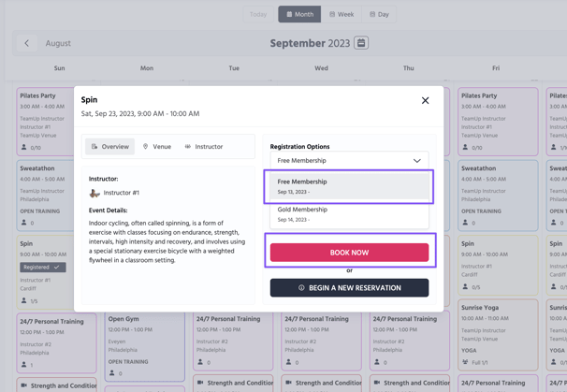Go back to August with left arrow
Image resolution: width=567 pixels, height=392 pixels.
(26, 43)
